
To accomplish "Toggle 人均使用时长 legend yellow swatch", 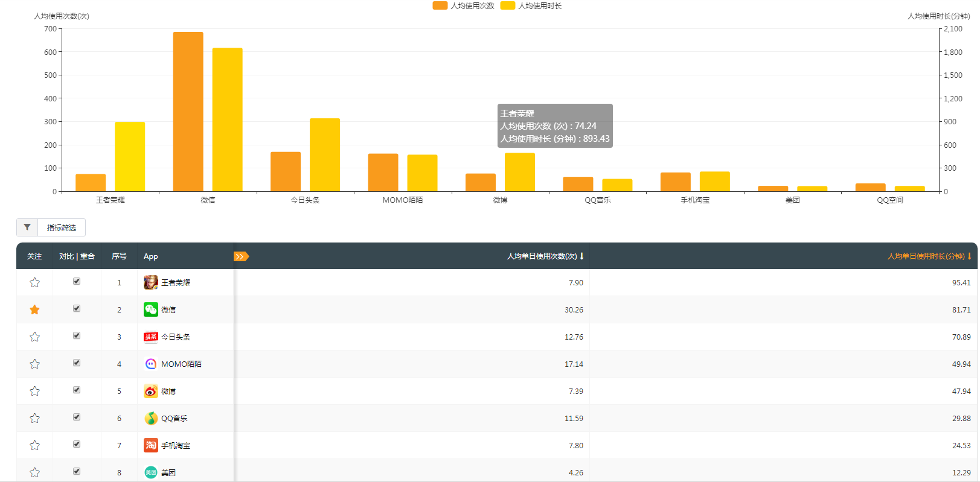I will pyautogui.click(x=508, y=5).
